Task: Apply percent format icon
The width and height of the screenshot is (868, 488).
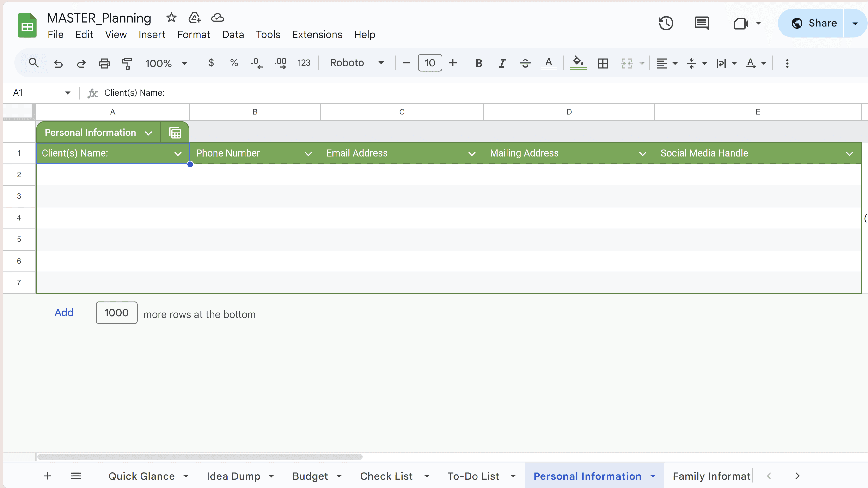Action: 234,63
